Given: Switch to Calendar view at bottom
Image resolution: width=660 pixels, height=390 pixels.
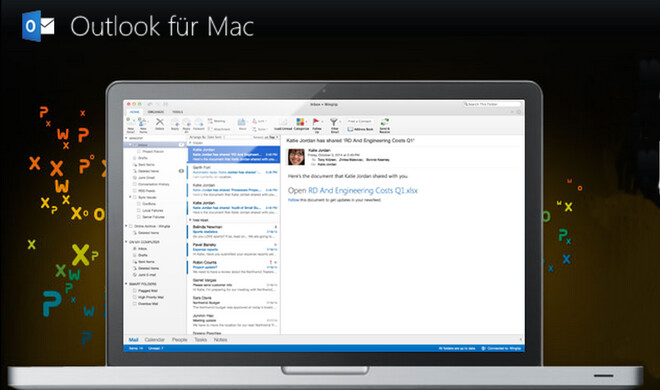Looking at the screenshot, I should tap(154, 340).
